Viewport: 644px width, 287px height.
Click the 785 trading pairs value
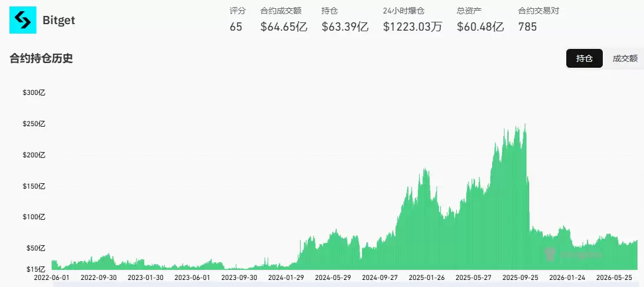click(x=527, y=27)
